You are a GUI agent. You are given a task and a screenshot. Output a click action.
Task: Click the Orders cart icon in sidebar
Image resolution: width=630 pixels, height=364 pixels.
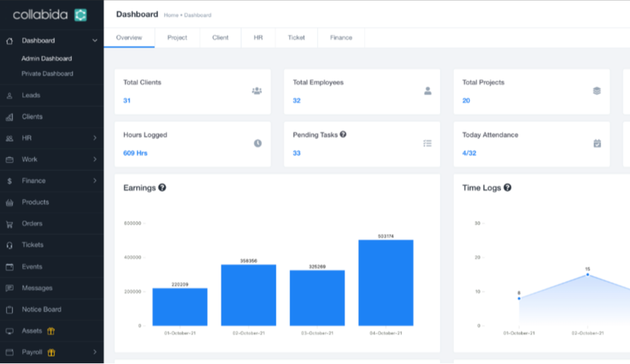click(9, 224)
